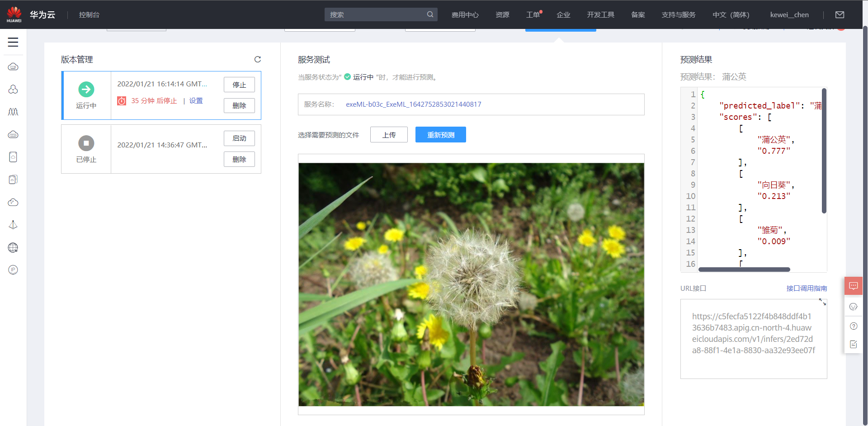868x426 pixels.
Task: Open the 备案 menu
Action: (x=638, y=14)
